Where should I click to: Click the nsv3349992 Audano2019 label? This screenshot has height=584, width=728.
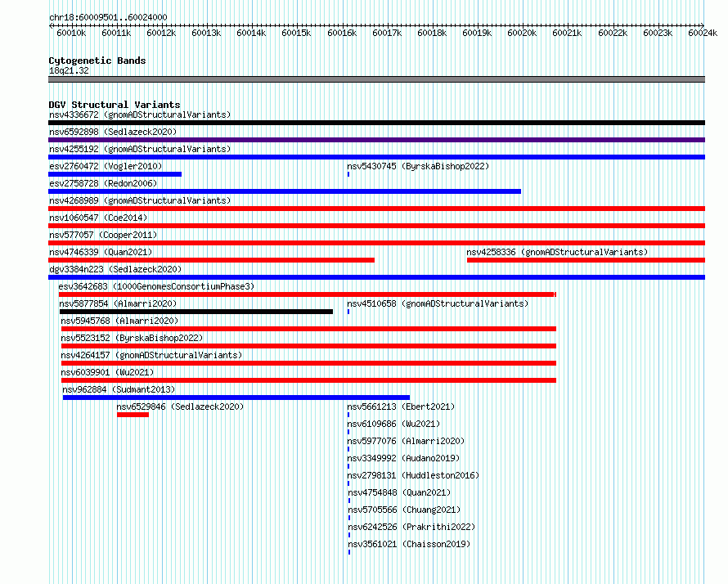tap(403, 458)
